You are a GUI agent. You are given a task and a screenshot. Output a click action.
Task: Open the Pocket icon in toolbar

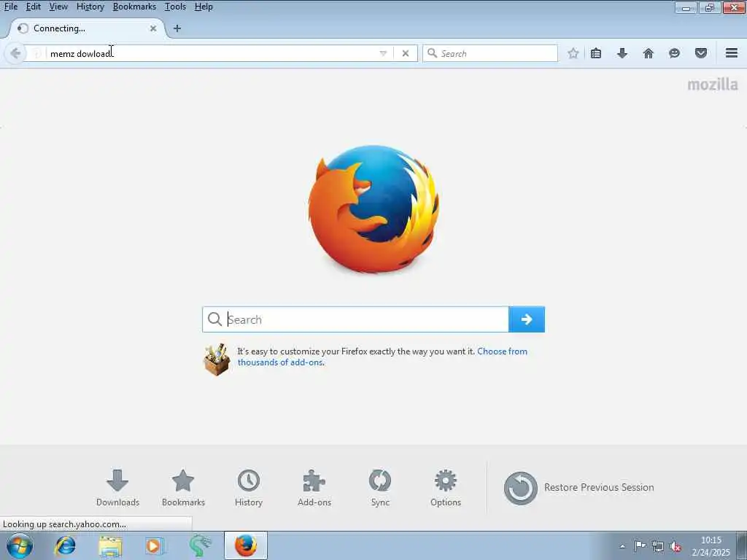pos(701,53)
